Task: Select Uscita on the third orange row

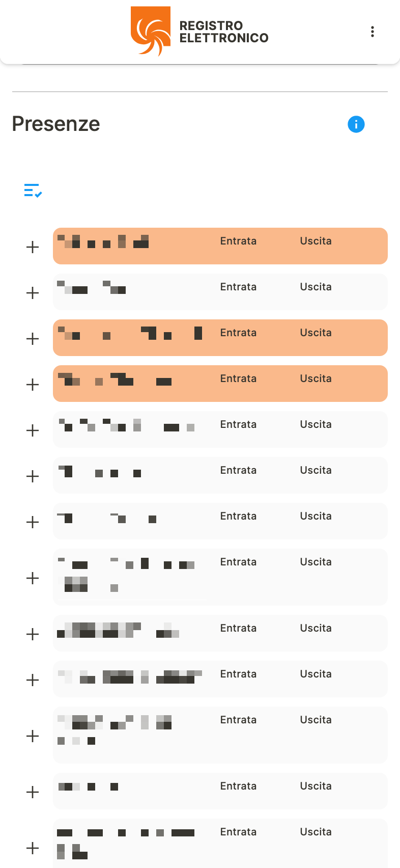Action: (316, 333)
